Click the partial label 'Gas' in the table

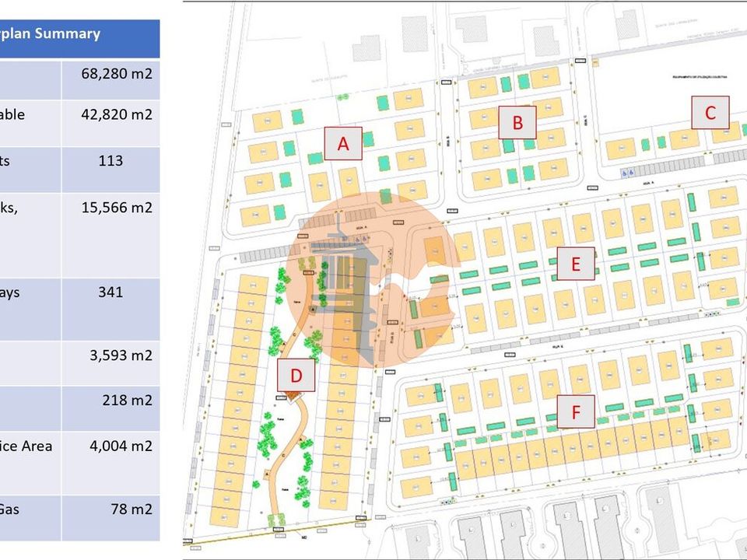coord(9,509)
